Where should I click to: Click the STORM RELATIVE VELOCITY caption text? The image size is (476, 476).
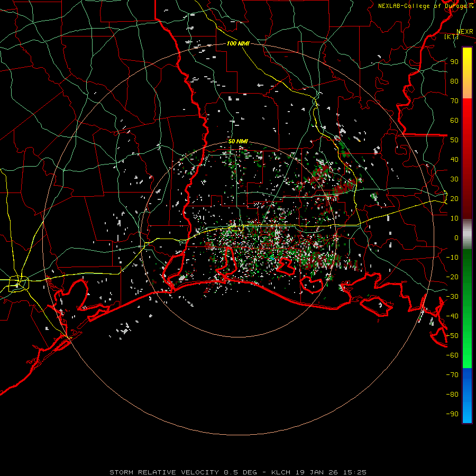pos(164,472)
